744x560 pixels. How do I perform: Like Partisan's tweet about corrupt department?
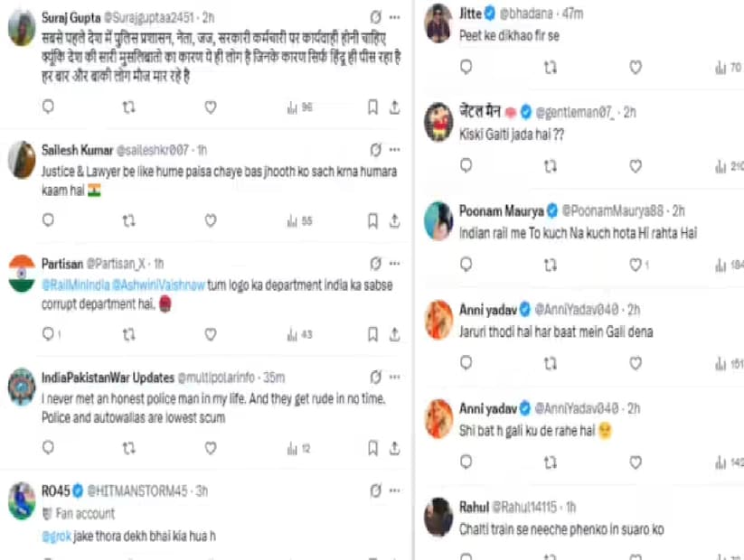tap(211, 334)
